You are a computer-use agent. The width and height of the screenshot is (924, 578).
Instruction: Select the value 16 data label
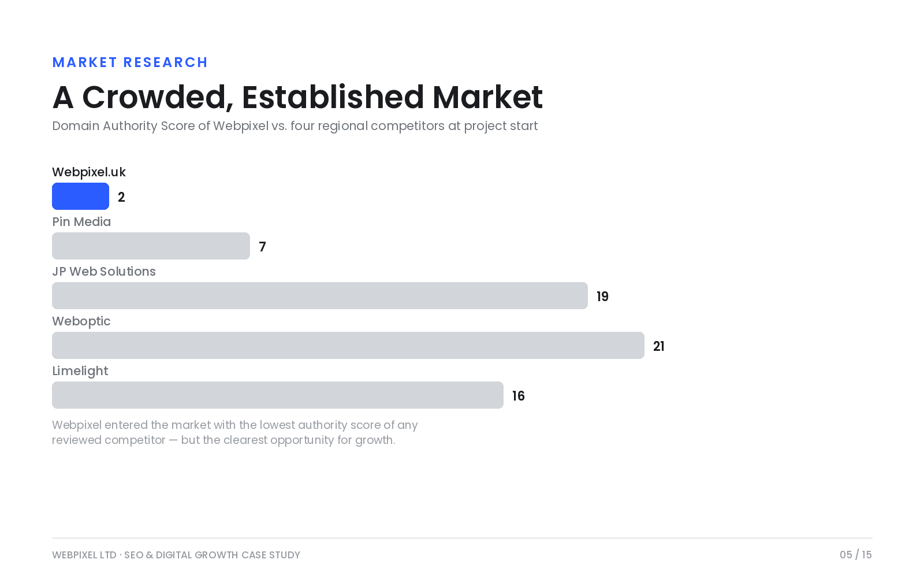click(x=519, y=396)
